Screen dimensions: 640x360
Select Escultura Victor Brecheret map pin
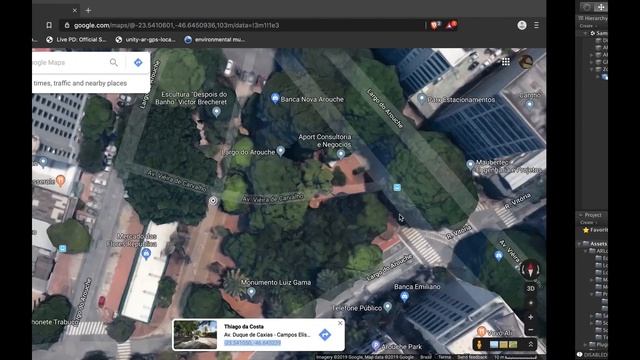216,111
